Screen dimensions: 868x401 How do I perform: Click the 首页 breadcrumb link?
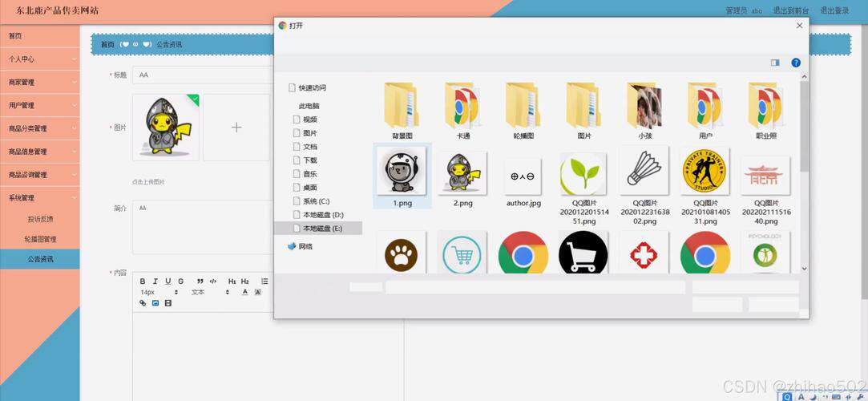pyautogui.click(x=107, y=44)
